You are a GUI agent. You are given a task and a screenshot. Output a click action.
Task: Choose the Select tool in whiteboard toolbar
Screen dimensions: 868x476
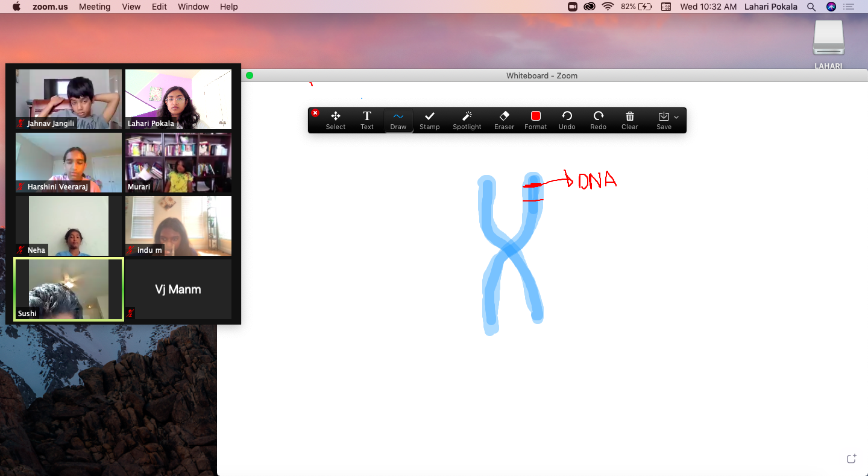click(335, 120)
